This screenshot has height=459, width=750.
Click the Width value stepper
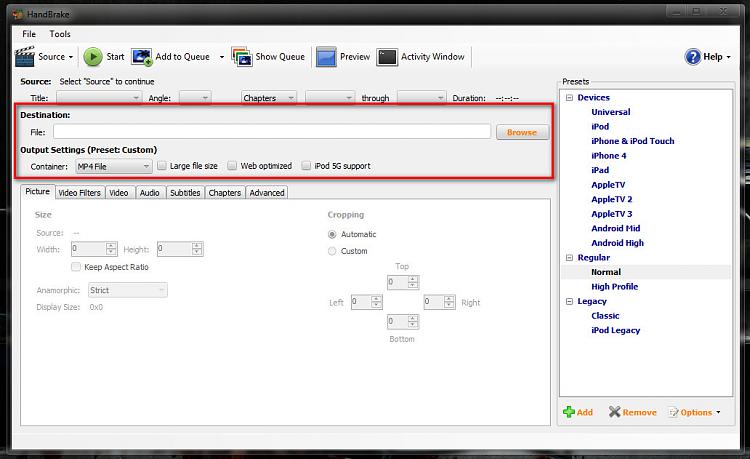click(111, 249)
